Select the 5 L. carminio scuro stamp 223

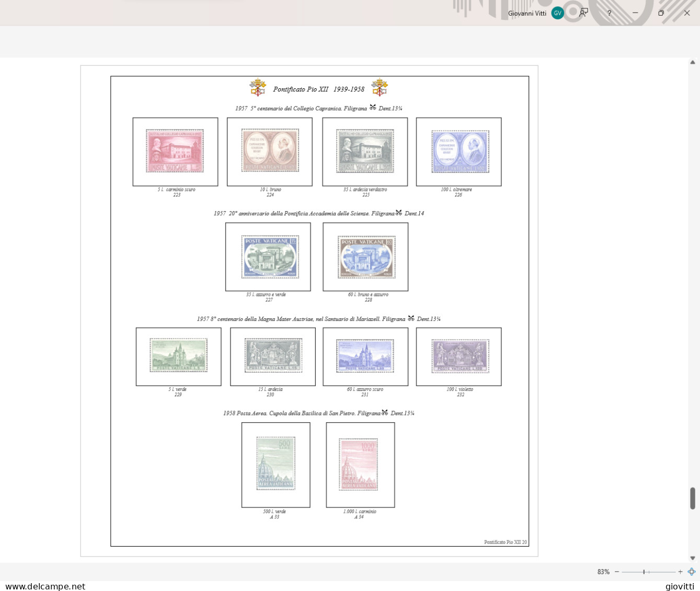pyautogui.click(x=175, y=152)
